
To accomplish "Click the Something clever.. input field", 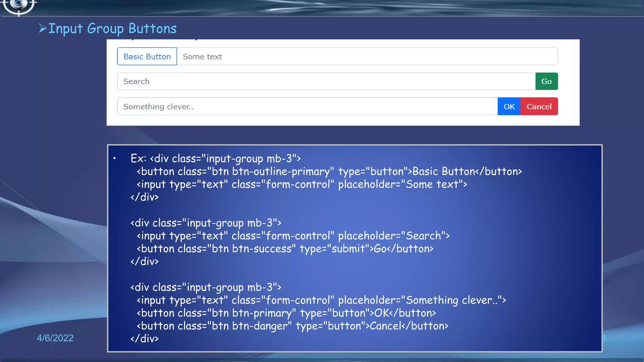I will (308, 107).
